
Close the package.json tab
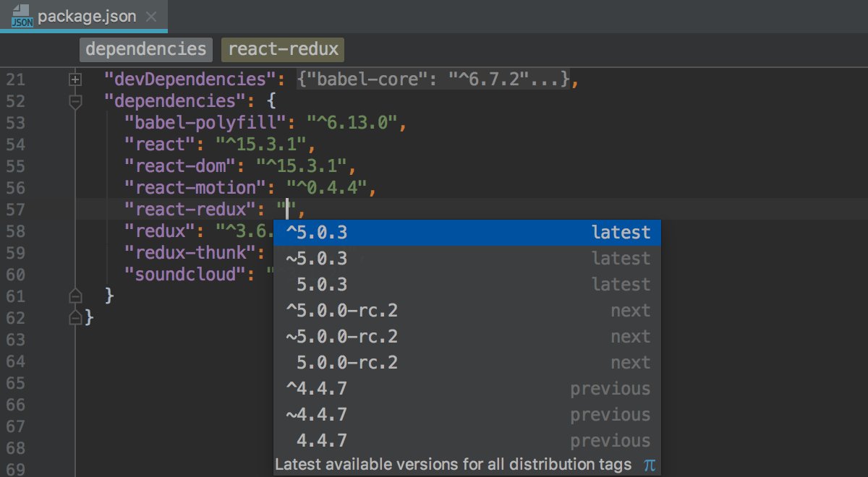point(150,16)
